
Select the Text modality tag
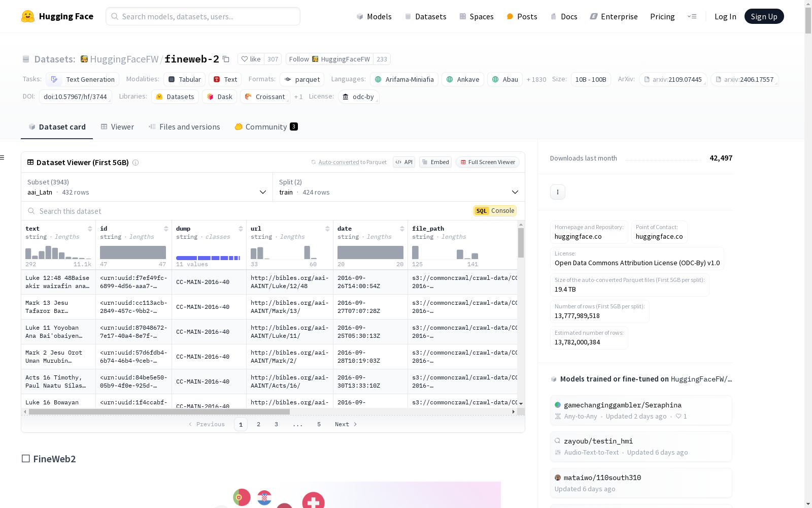click(225, 79)
